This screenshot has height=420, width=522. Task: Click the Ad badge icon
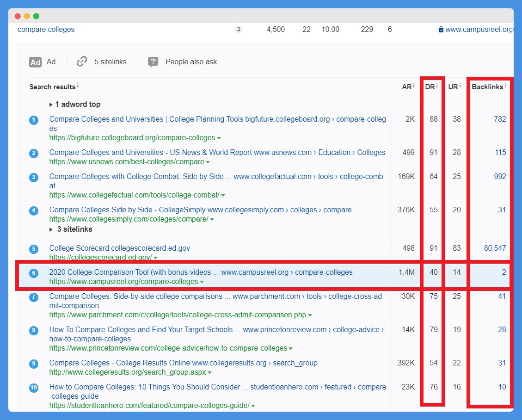pos(35,62)
